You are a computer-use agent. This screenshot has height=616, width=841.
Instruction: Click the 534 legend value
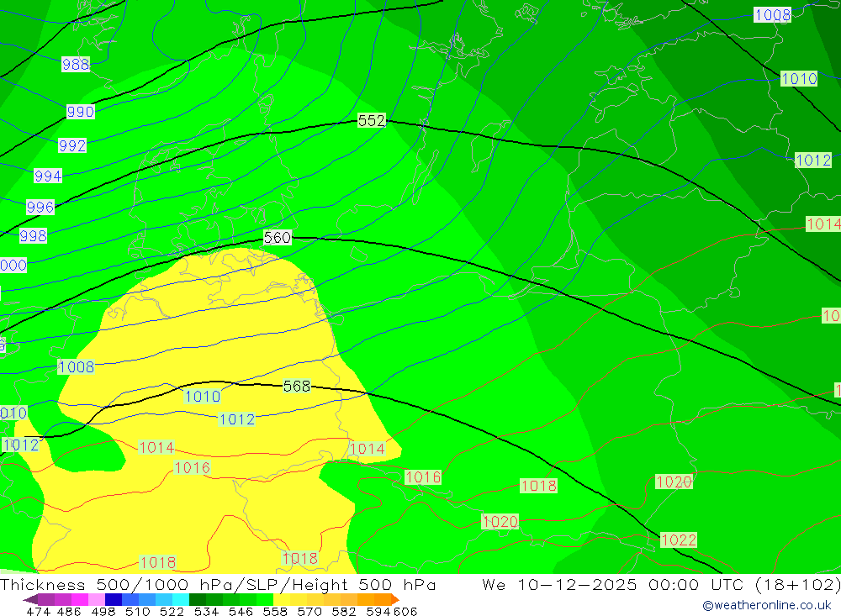pos(207,611)
